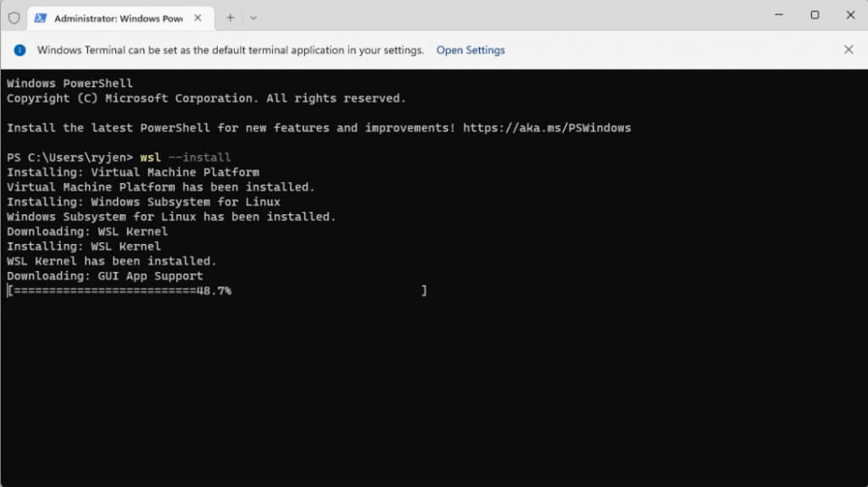The width and height of the screenshot is (868, 487).
Task: Click the 'Windows PowerShell' header line
Action: pos(70,83)
